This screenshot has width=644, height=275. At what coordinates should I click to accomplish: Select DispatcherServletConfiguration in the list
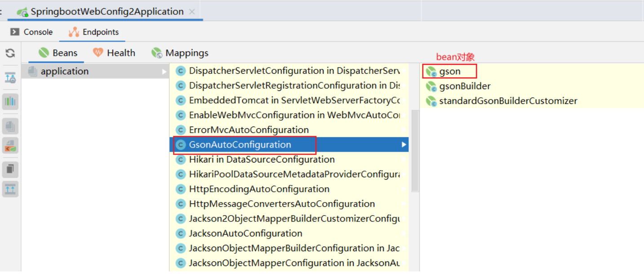289,71
